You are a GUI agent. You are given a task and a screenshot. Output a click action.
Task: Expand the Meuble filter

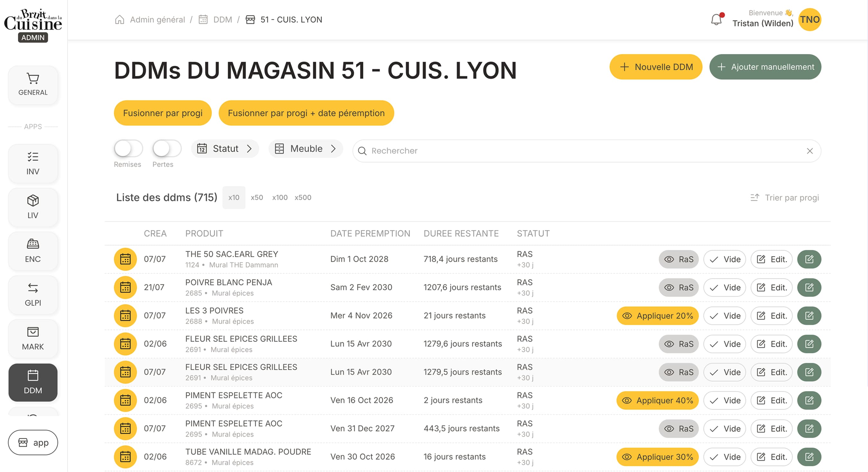point(306,149)
